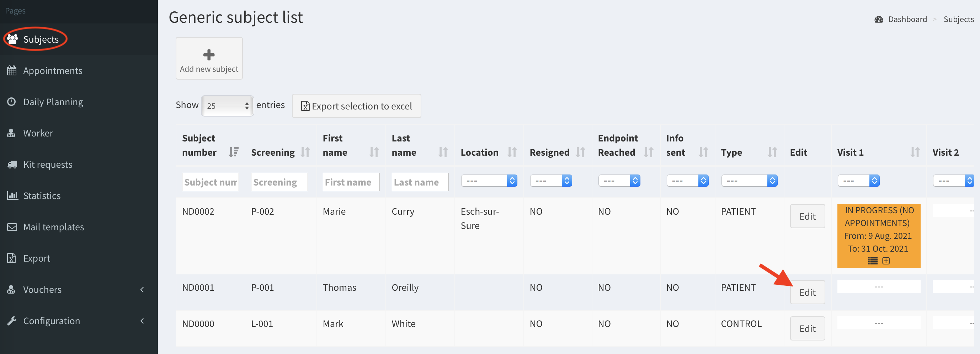Open the Appointments page from sidebar

(53, 70)
